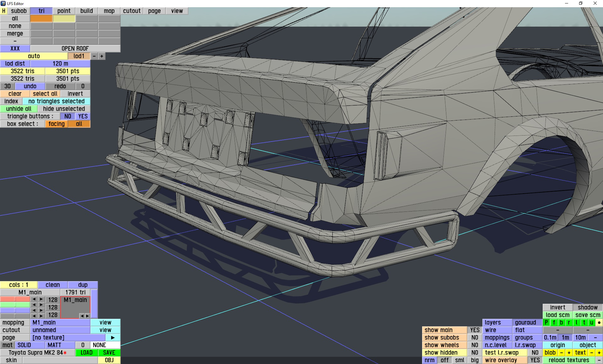The width and height of the screenshot is (603, 364).
Task: Toggle show wheels NO button
Action: [475, 345]
